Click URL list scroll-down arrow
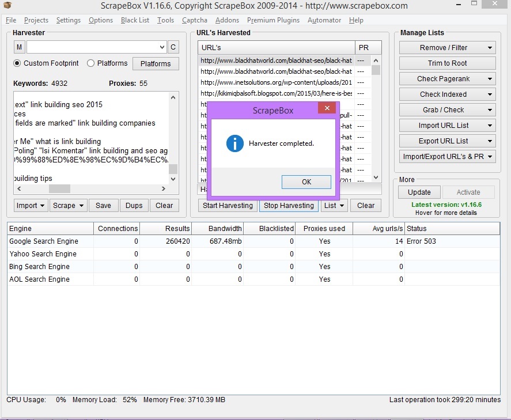The height and width of the screenshot is (420, 511). (x=376, y=177)
